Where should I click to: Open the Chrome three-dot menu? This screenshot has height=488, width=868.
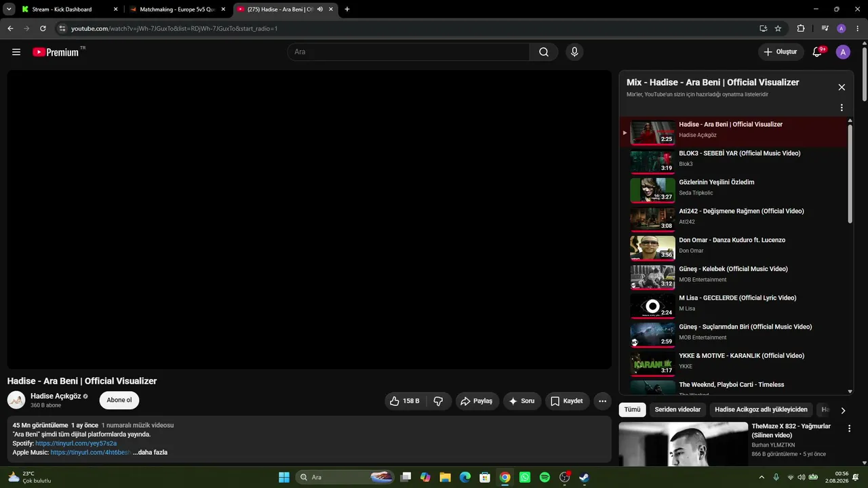pyautogui.click(x=857, y=28)
